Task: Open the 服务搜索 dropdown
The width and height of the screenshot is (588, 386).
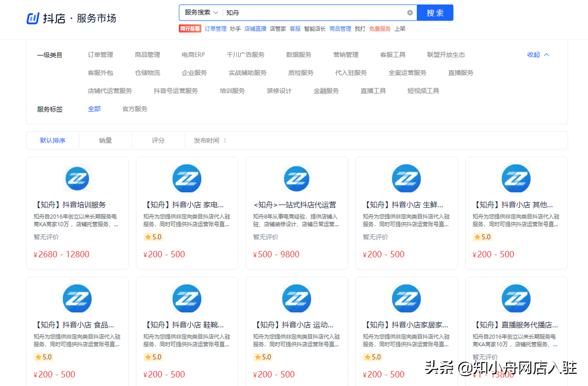Action: [x=201, y=13]
